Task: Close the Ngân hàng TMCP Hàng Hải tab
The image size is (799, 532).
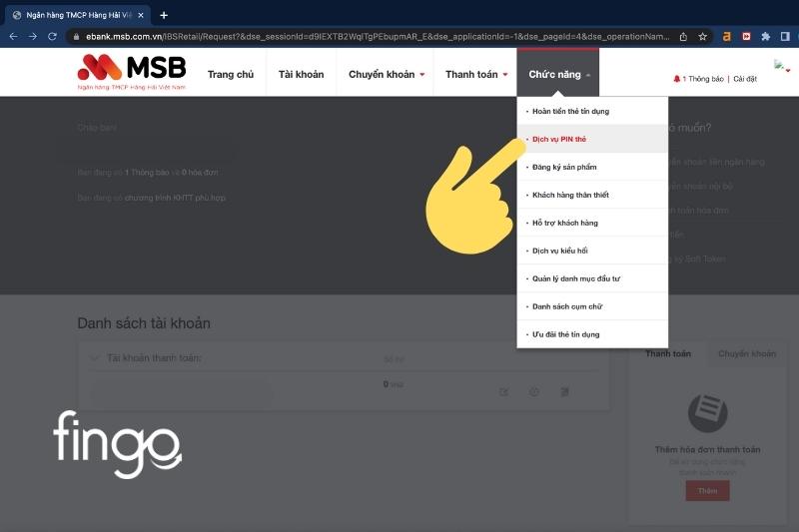Action: [141, 15]
